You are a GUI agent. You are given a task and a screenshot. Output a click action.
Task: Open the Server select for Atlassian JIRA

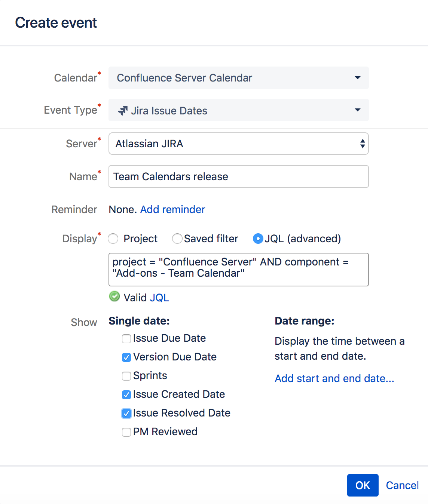tap(238, 144)
